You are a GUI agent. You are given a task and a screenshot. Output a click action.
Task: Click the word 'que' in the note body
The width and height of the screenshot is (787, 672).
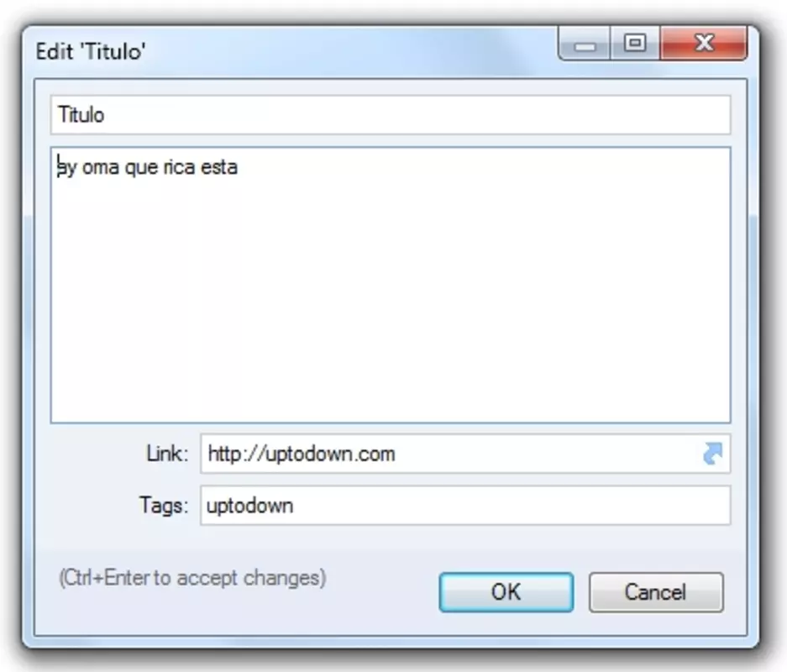[142, 168]
